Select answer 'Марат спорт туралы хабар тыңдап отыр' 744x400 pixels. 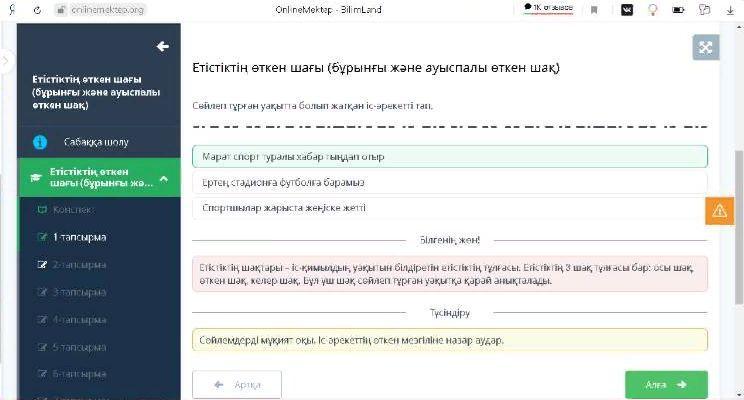tap(449, 157)
